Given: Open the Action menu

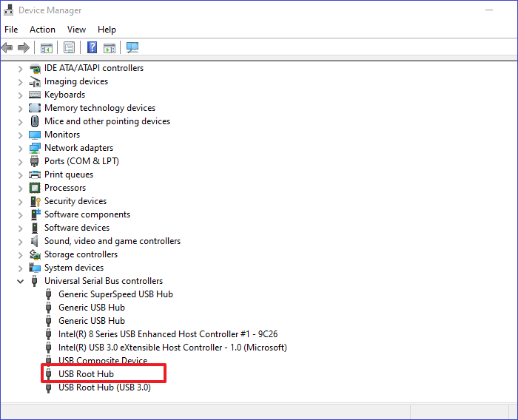Looking at the screenshot, I should click(42, 30).
